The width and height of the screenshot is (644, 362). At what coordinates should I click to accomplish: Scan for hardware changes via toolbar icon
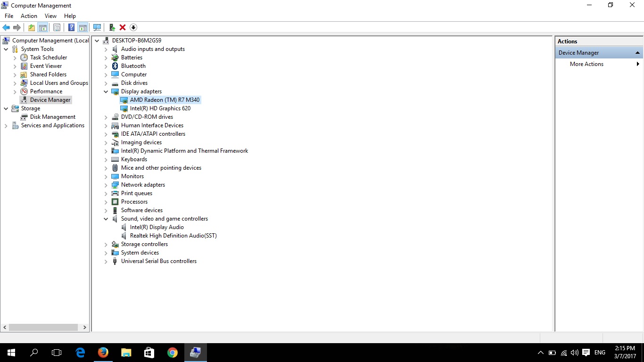coord(97,27)
